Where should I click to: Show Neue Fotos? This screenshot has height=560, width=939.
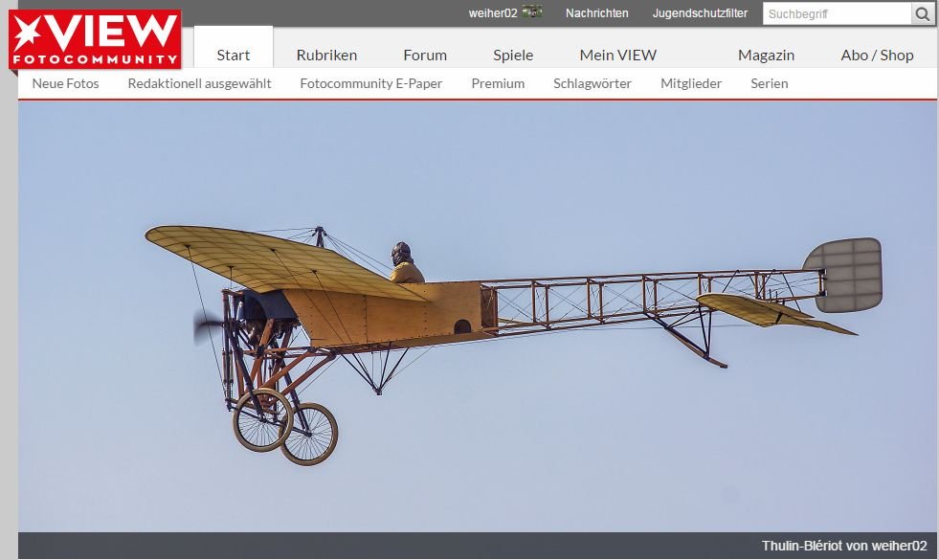point(65,83)
